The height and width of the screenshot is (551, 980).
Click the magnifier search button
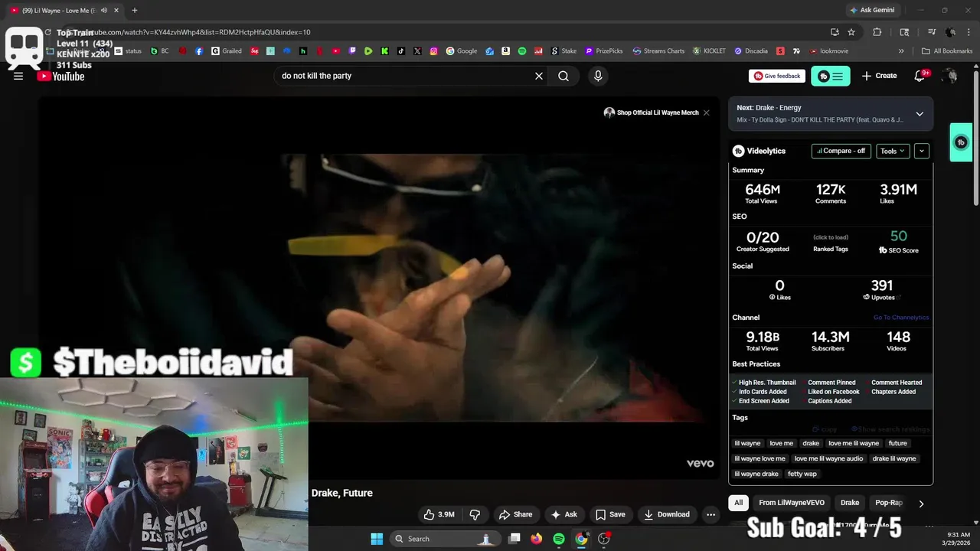tap(563, 76)
